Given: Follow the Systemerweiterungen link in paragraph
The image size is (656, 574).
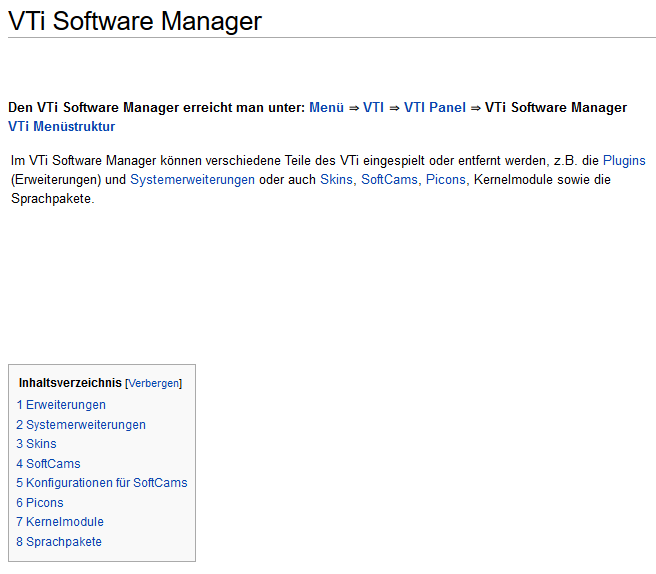Looking at the screenshot, I should click(x=192, y=179).
